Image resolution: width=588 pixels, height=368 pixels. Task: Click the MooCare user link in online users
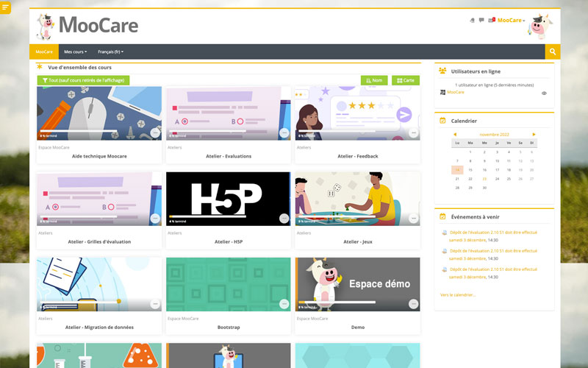point(455,93)
